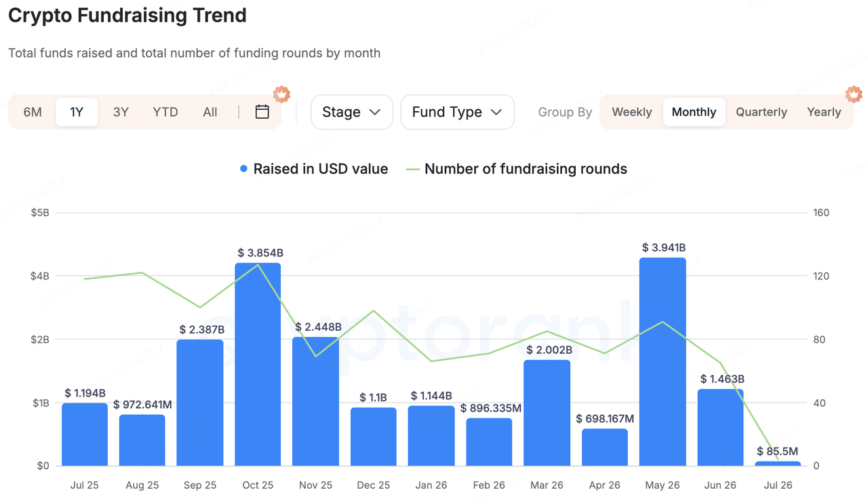Select the small Jul 26 $85.5M bar
The width and height of the screenshot is (868, 501).
pyautogui.click(x=778, y=464)
